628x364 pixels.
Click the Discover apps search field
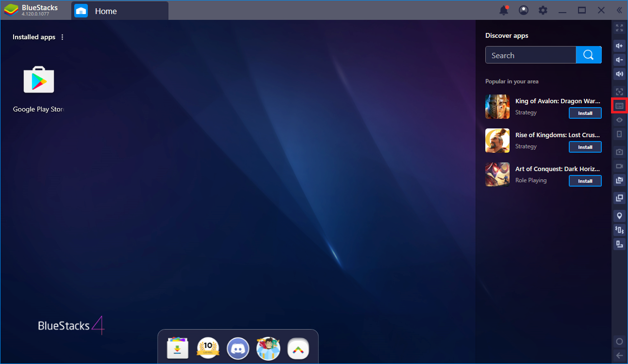[530, 55]
